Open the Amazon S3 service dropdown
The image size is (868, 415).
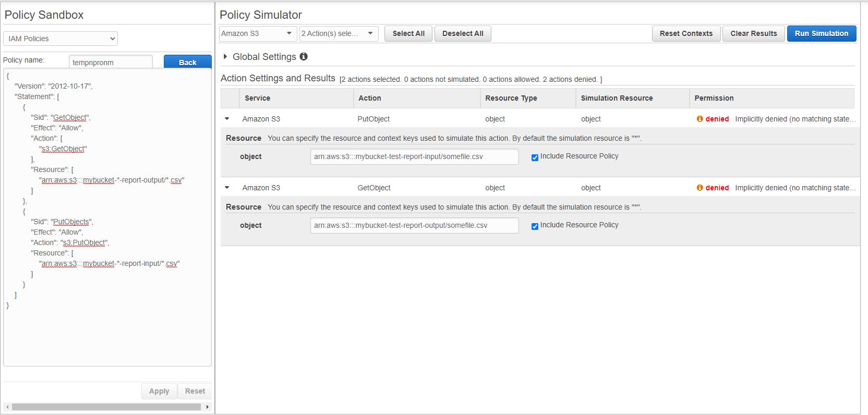pyautogui.click(x=258, y=33)
